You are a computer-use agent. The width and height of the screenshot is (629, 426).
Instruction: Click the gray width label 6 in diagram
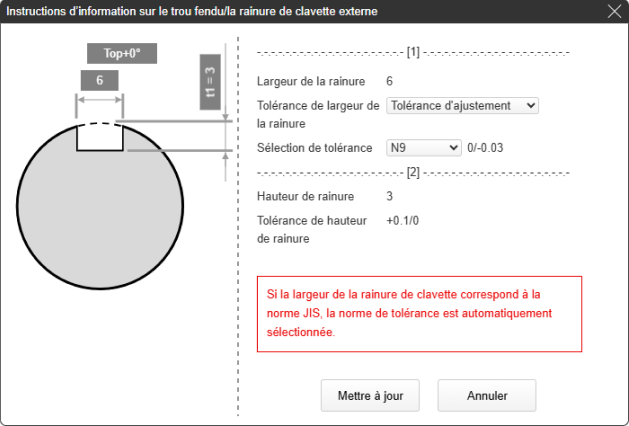pyautogui.click(x=100, y=81)
